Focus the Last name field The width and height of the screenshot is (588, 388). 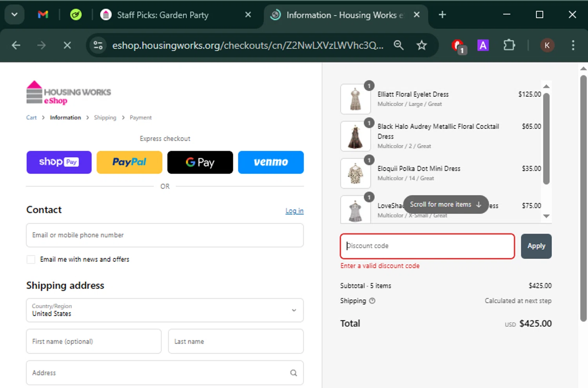pos(236,341)
